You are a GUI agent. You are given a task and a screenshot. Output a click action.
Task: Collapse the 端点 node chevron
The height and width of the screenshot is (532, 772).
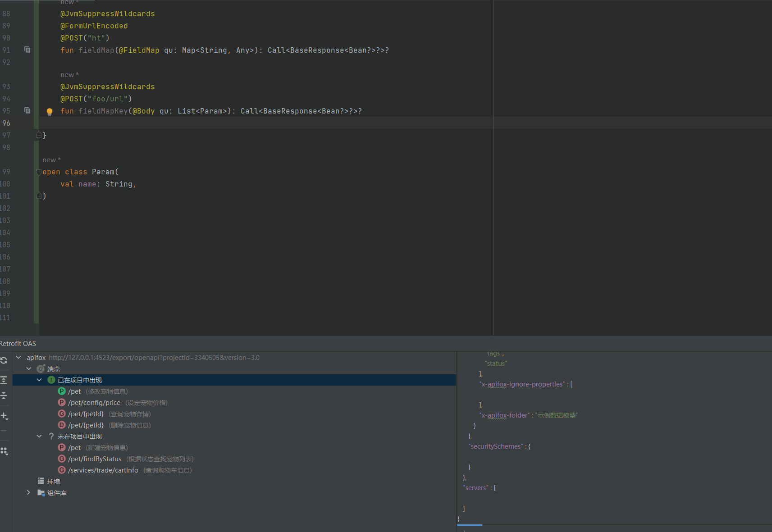[x=29, y=368]
